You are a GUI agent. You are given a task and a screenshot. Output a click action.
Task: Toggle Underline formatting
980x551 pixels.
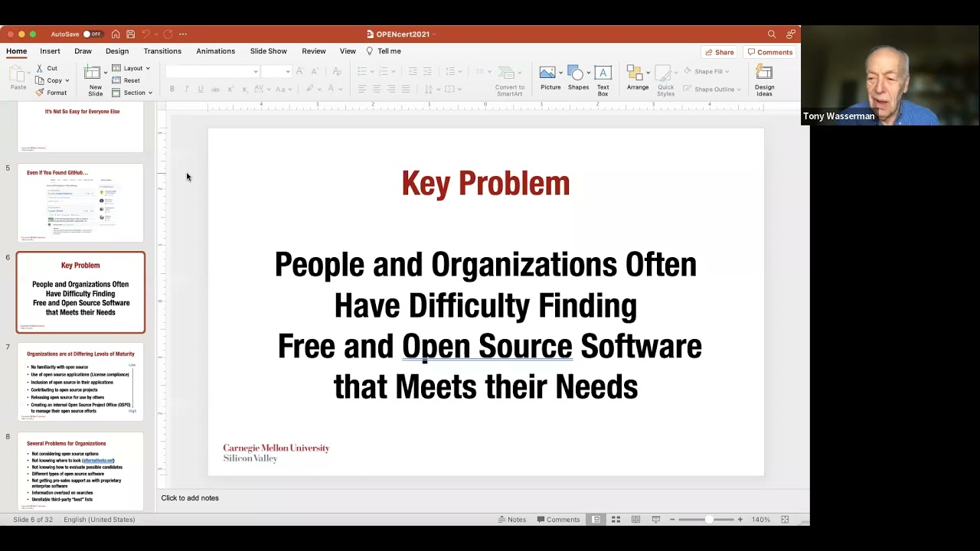(x=201, y=89)
